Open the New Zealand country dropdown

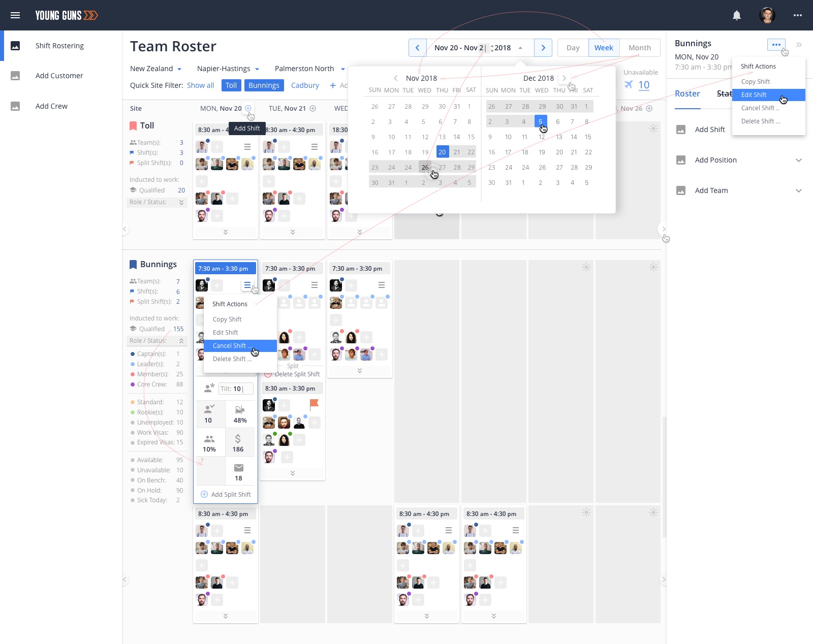pos(155,69)
